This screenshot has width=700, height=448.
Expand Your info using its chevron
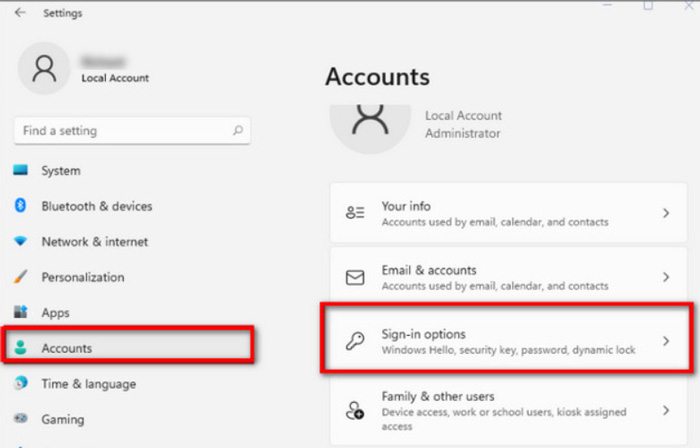pyautogui.click(x=666, y=213)
